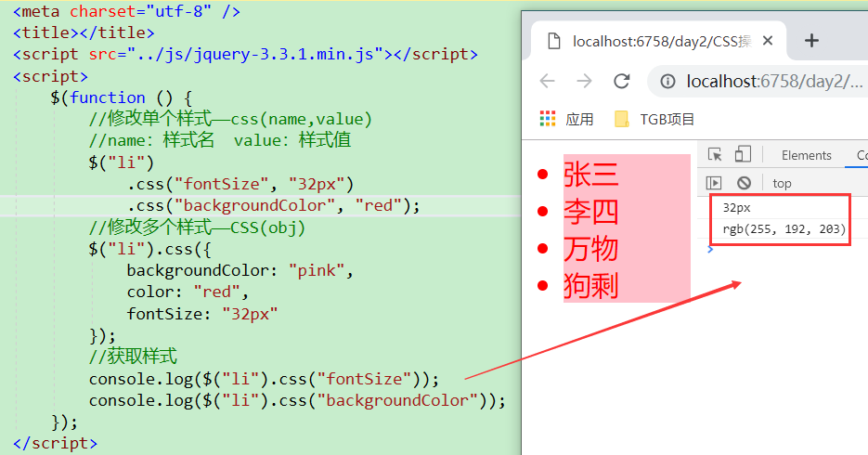Open the top context selector in console
The image size is (868, 455).
(782, 183)
